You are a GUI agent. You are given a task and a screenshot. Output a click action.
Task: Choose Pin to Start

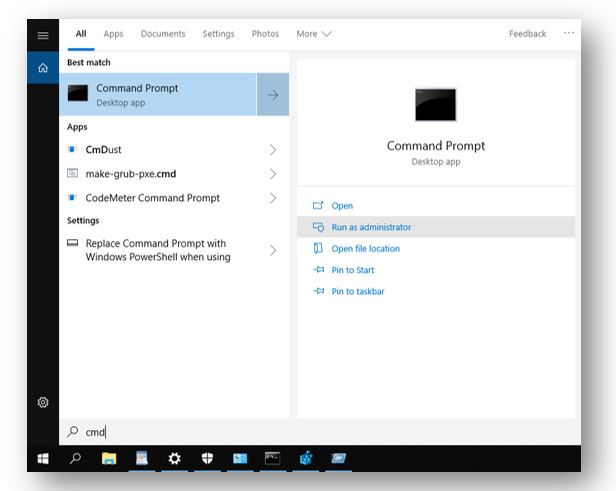click(436, 270)
